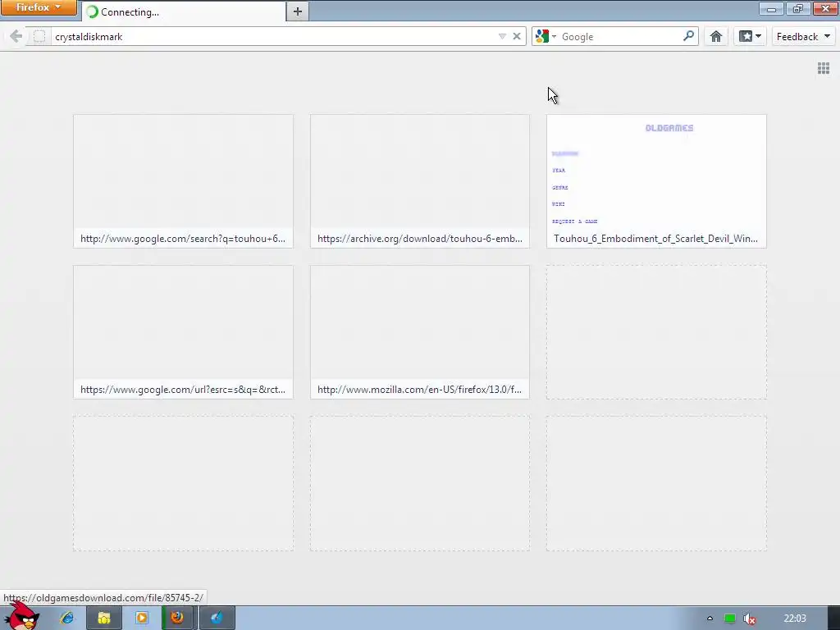Focus the address bar containing "crystaldiskmark"
This screenshot has height=630, width=840.
pos(273,36)
